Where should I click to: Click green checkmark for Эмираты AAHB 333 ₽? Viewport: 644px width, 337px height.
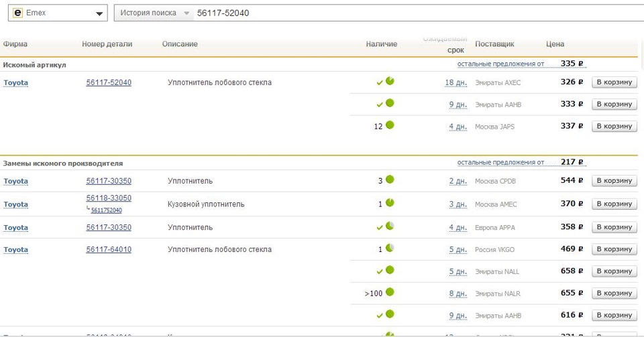[x=380, y=105]
